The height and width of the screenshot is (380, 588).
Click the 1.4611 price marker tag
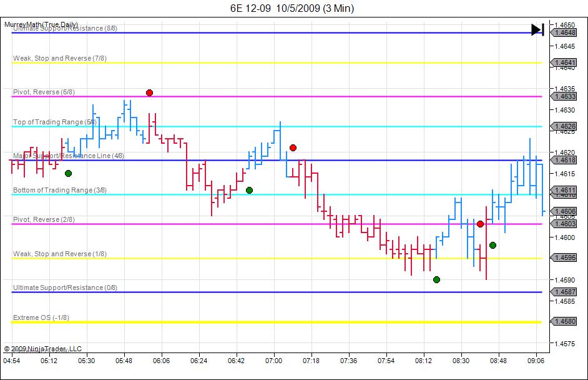point(564,191)
